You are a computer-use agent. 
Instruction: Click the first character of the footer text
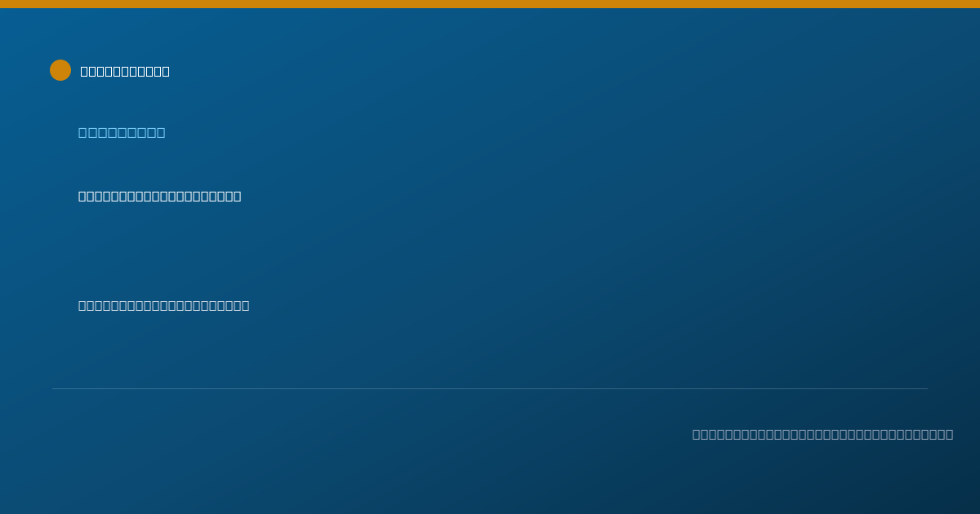coord(697,434)
